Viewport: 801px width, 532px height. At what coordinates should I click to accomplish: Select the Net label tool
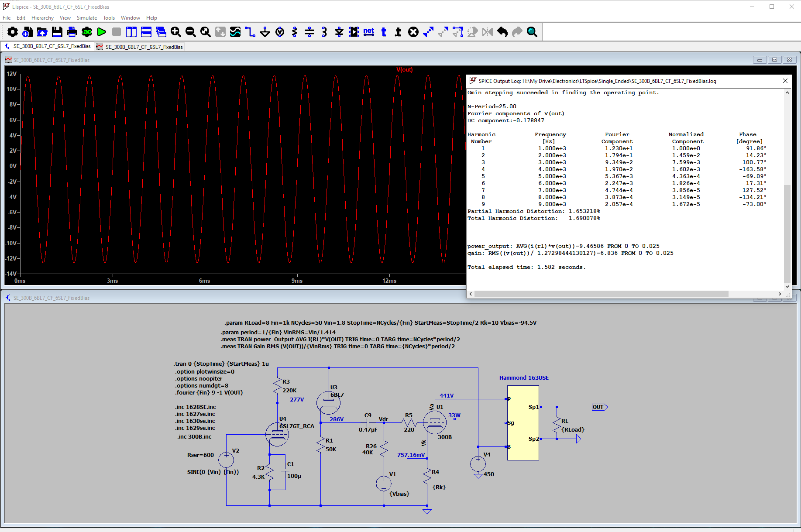[369, 32]
